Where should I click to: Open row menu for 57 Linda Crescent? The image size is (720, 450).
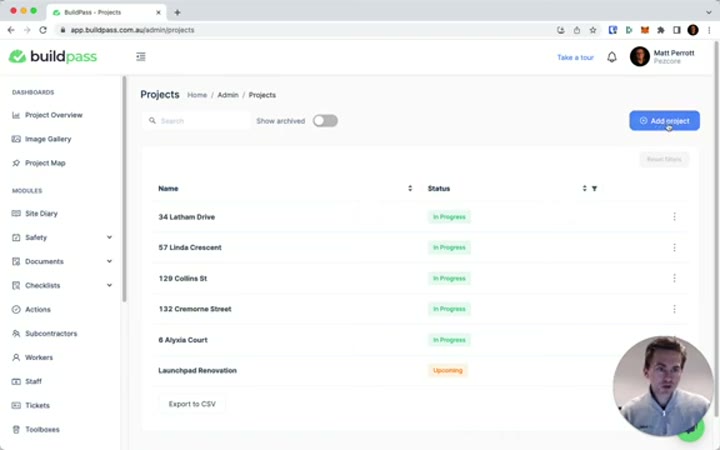point(674,248)
